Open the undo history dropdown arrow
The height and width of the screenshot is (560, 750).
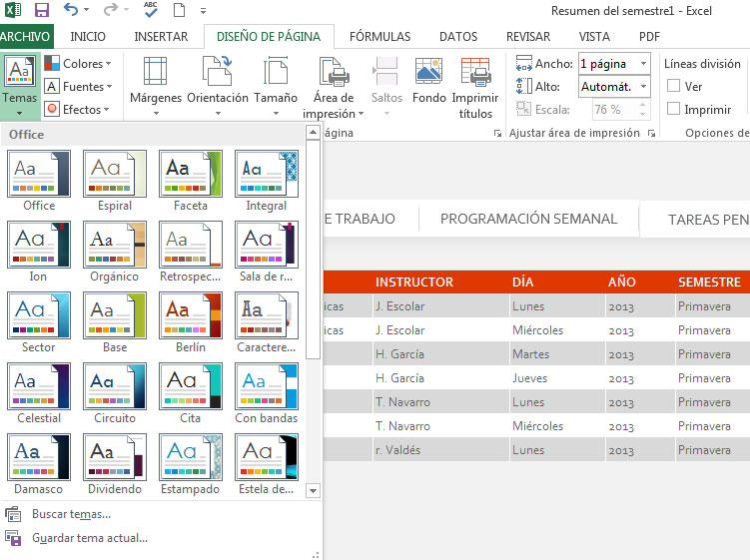(86, 10)
